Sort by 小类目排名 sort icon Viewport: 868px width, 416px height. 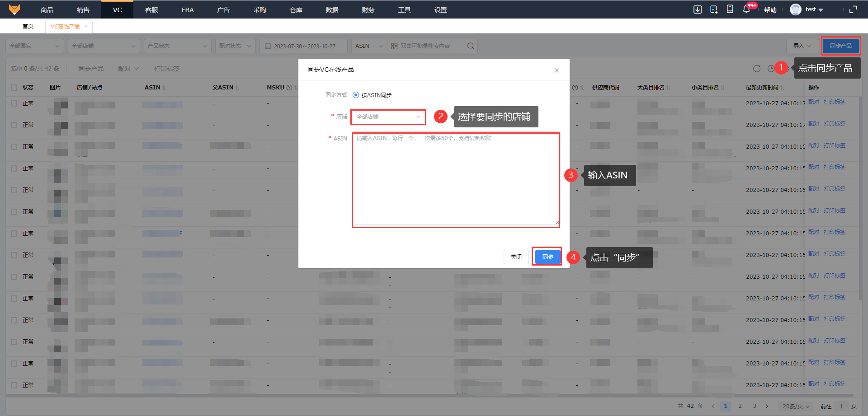722,88
